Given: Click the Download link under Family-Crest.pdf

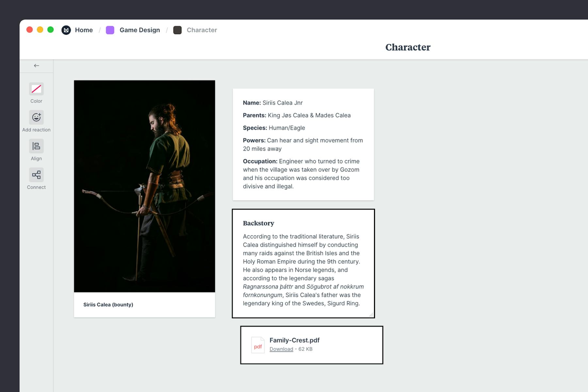Looking at the screenshot, I should pyautogui.click(x=281, y=349).
